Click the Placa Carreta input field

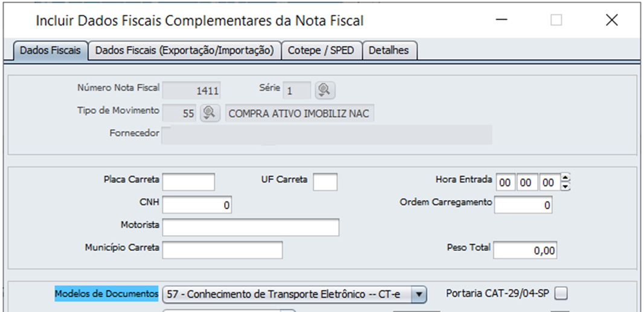tap(188, 182)
